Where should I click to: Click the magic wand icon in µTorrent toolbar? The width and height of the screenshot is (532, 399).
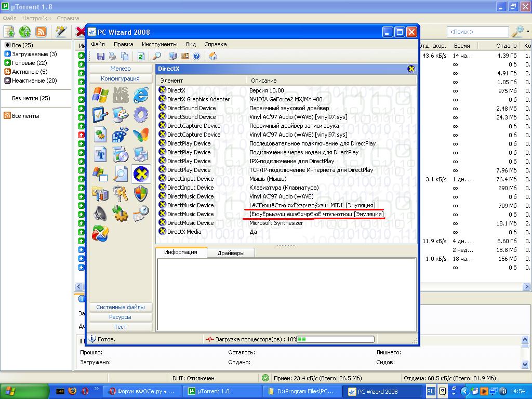[x=61, y=32]
